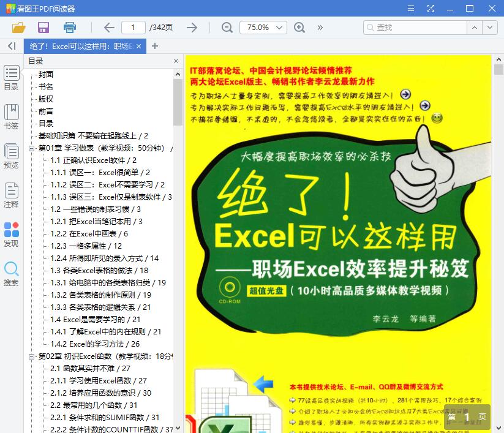Enter fullscreen mode from title bar

[x=431, y=9]
